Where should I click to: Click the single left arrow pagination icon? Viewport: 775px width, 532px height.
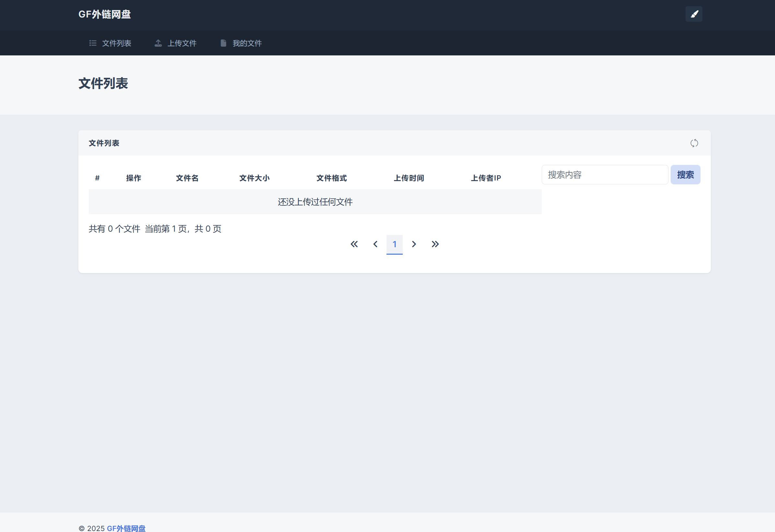coord(375,244)
